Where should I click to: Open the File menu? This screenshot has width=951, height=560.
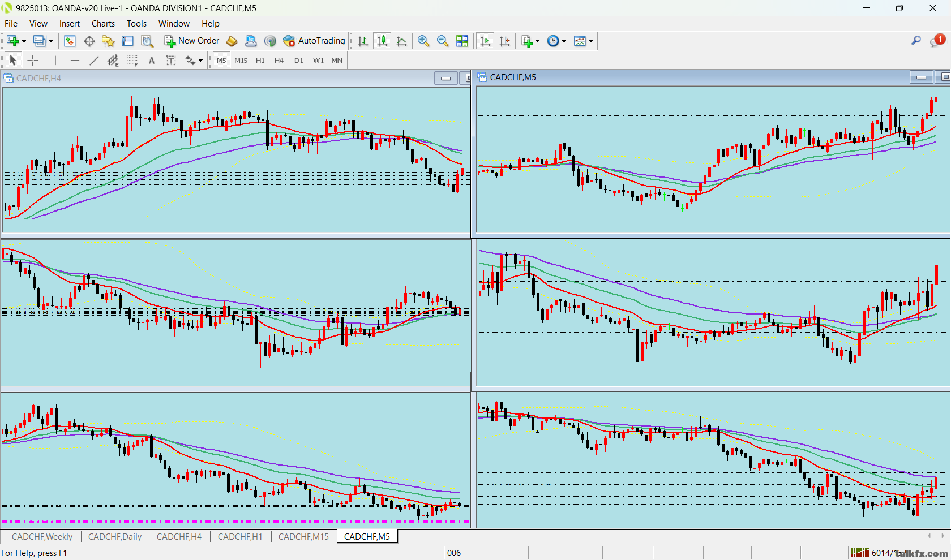pyautogui.click(x=11, y=24)
